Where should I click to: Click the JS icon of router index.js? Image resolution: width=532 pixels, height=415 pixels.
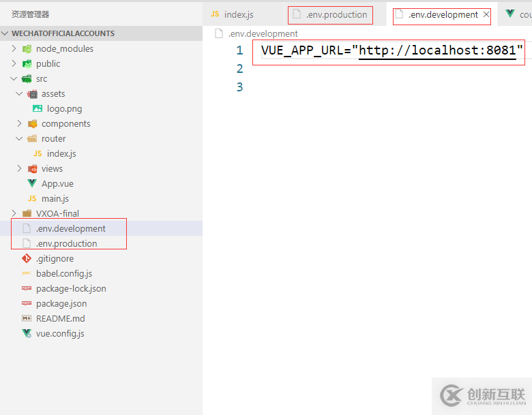pyautogui.click(x=38, y=153)
